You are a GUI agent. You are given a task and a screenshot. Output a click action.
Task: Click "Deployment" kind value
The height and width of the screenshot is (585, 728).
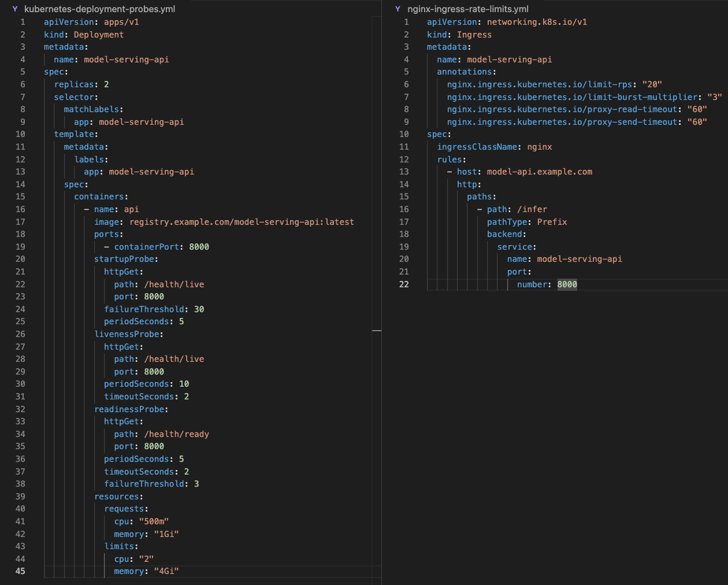point(99,35)
